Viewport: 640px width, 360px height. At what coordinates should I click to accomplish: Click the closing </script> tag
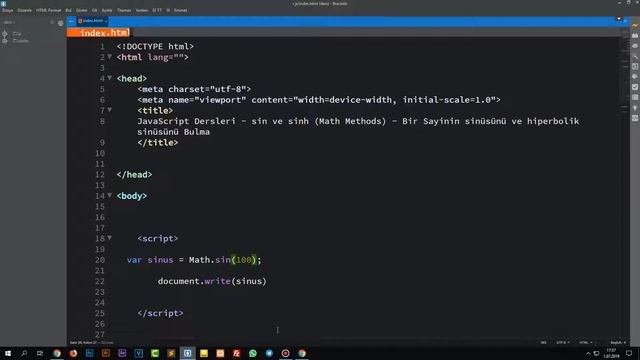click(160, 313)
